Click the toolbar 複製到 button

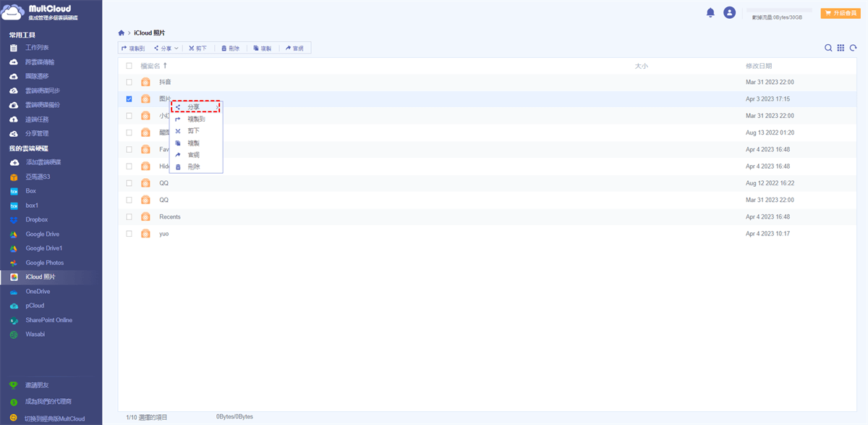(133, 49)
